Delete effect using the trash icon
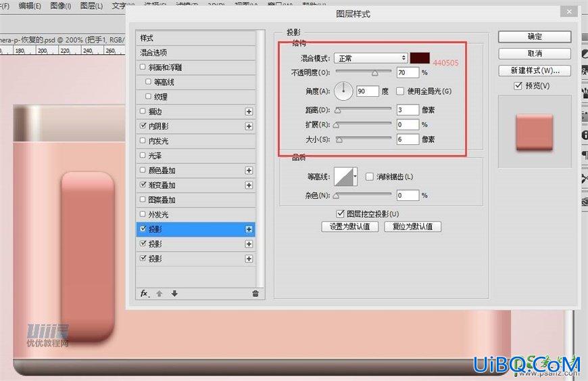Viewport: 588px width, 381px height. [255, 294]
